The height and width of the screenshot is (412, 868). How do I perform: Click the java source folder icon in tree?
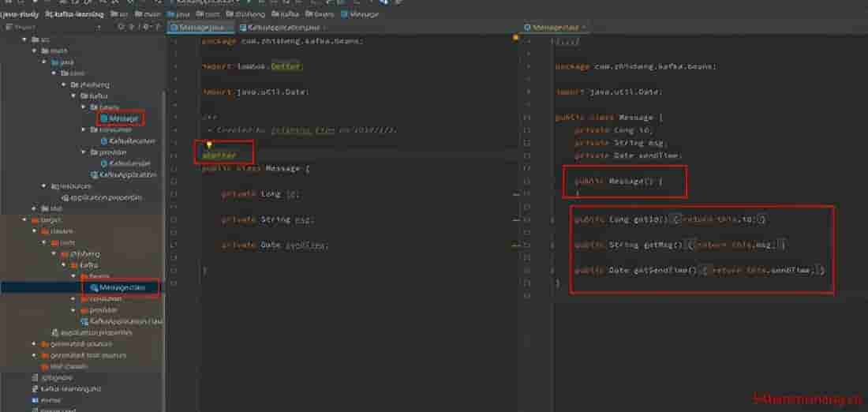coord(54,62)
